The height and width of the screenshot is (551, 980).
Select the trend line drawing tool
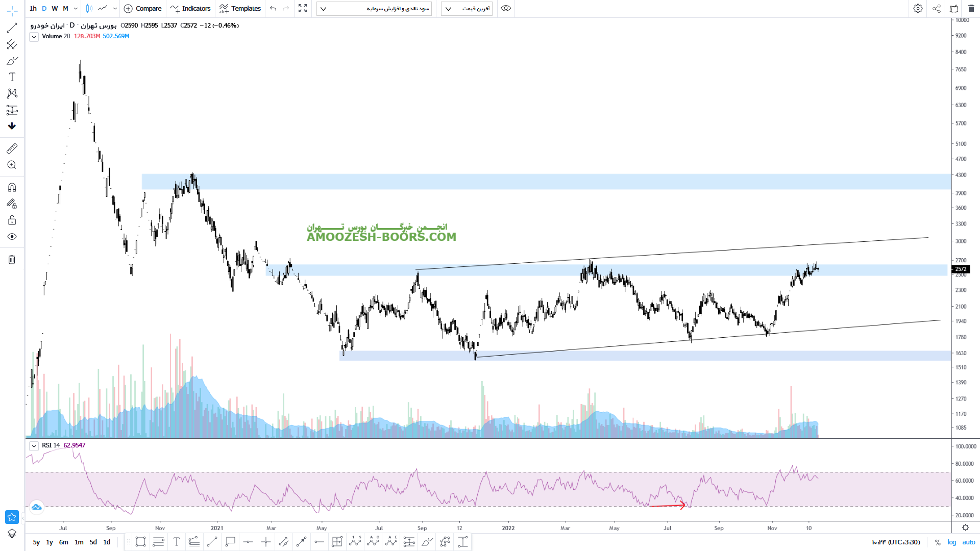(x=12, y=28)
